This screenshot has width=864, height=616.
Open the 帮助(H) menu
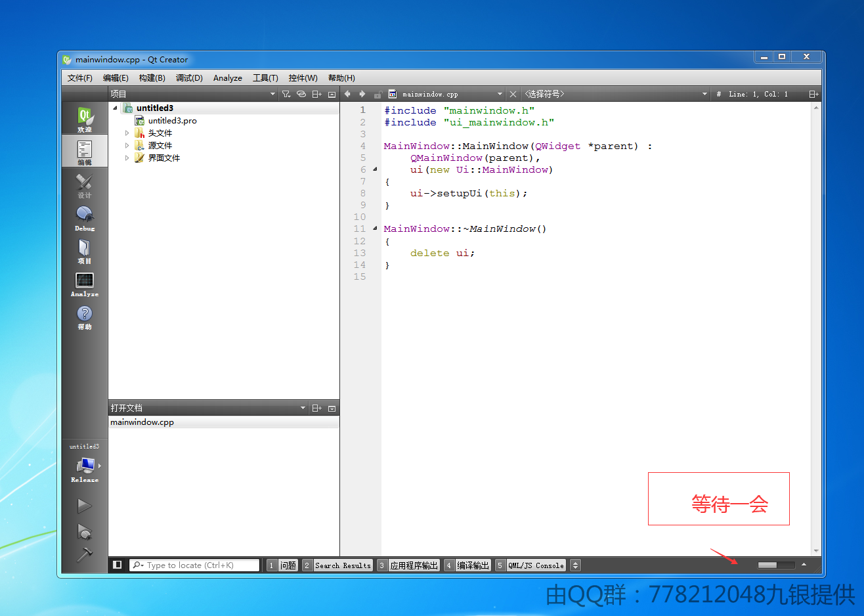341,77
